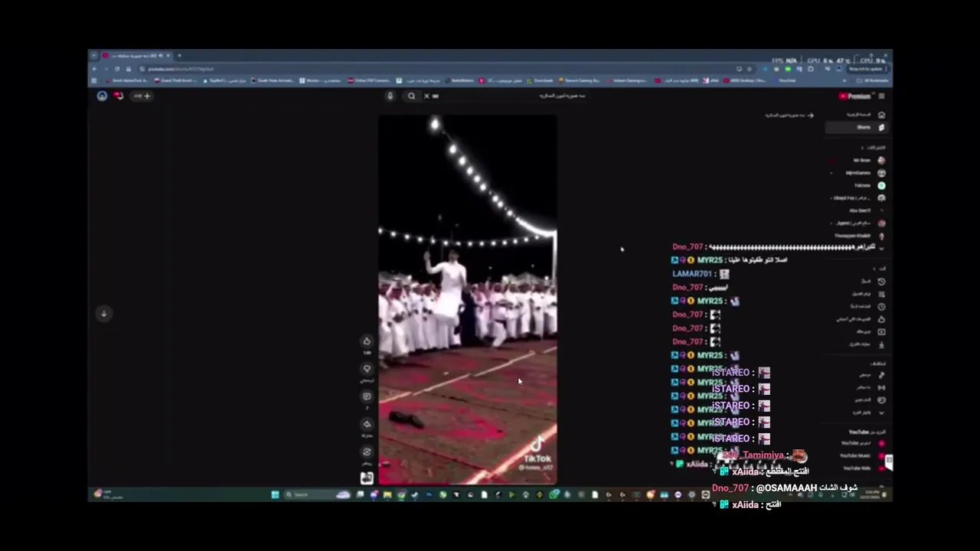
Task: Open subscriptions section header arrow
Action: click(863, 148)
